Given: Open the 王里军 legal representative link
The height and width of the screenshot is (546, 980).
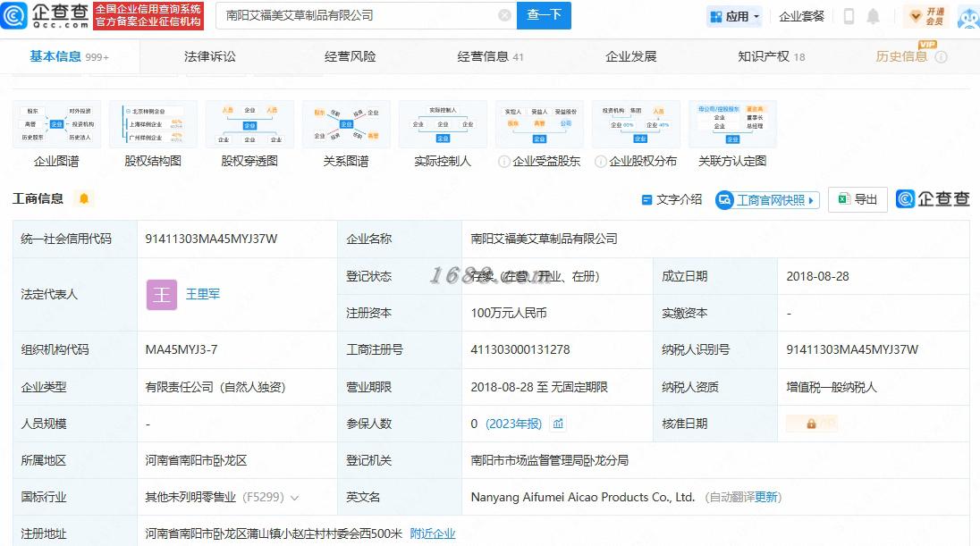Looking at the screenshot, I should click(x=202, y=294).
